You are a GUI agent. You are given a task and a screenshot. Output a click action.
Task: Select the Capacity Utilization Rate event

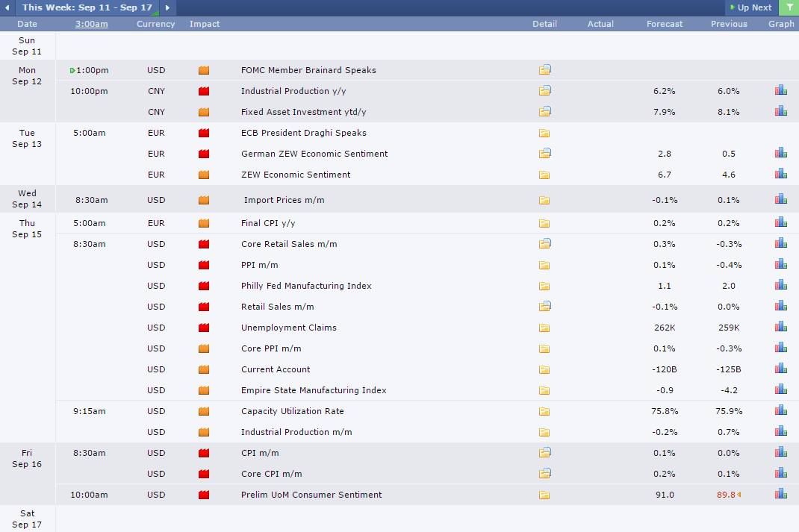point(293,411)
